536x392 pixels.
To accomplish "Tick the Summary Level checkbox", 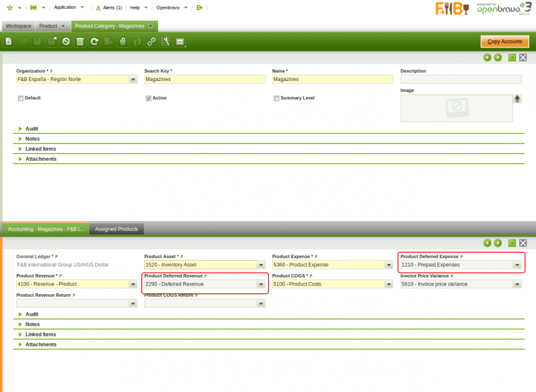I will pyautogui.click(x=276, y=98).
